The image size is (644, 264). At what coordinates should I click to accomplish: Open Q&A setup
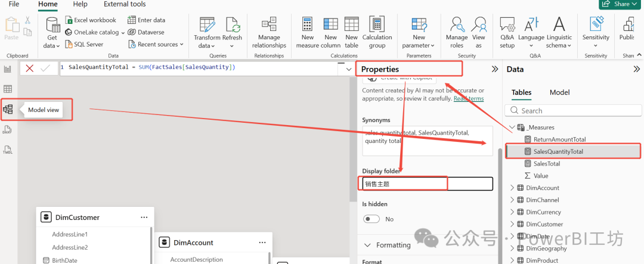[507, 33]
